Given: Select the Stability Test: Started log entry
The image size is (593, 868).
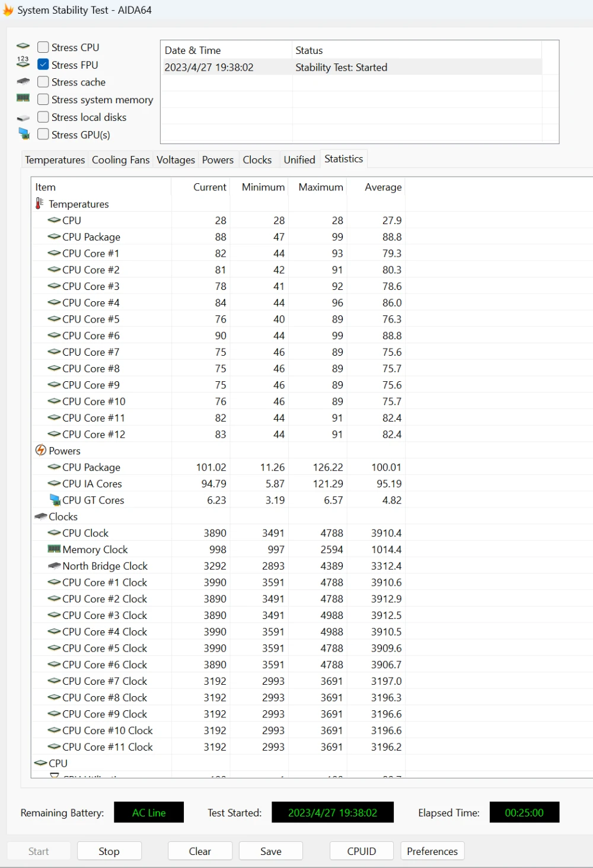Looking at the screenshot, I should (x=341, y=68).
